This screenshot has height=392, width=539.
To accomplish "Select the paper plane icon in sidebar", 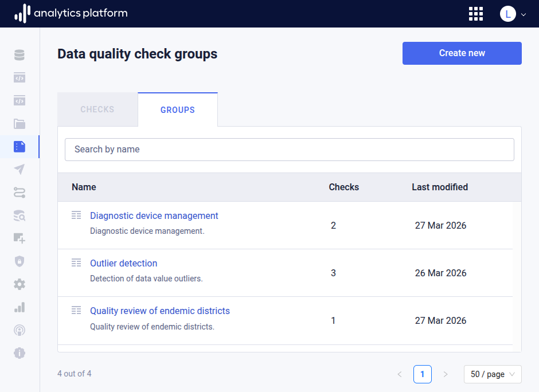I will pos(19,169).
